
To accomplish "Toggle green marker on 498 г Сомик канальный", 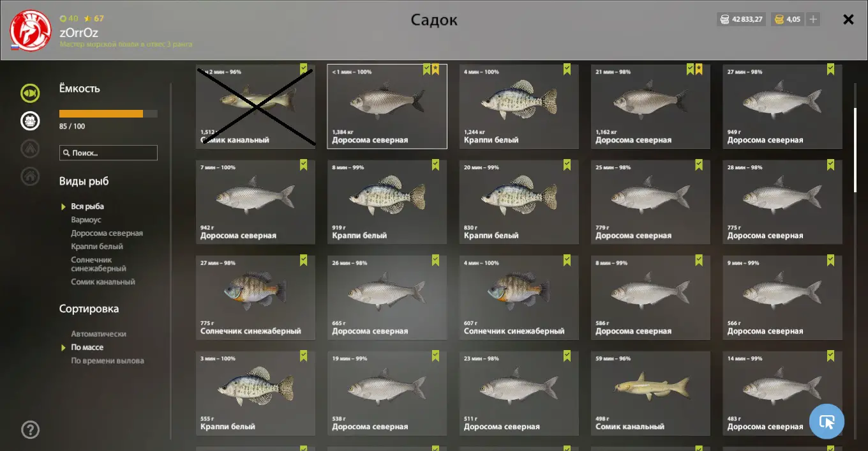I will click(698, 356).
